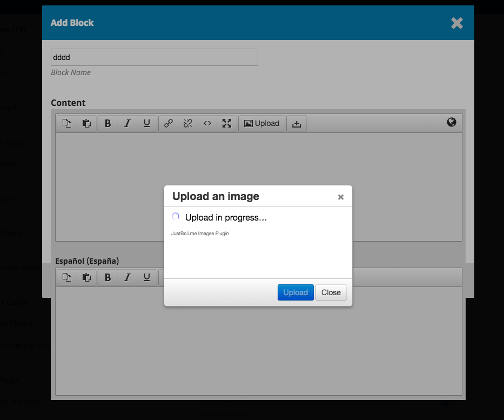Open the HTML source code view icon
Image resolution: width=504 pixels, height=420 pixels.
207,123
